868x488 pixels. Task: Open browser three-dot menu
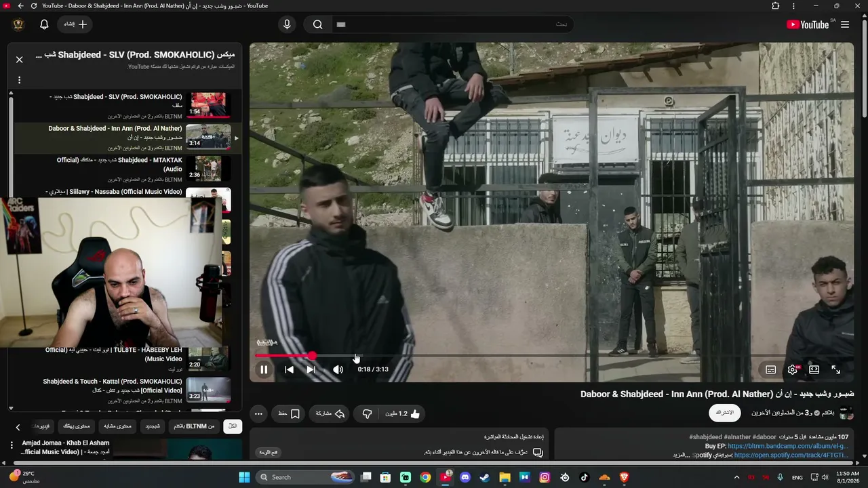[793, 6]
